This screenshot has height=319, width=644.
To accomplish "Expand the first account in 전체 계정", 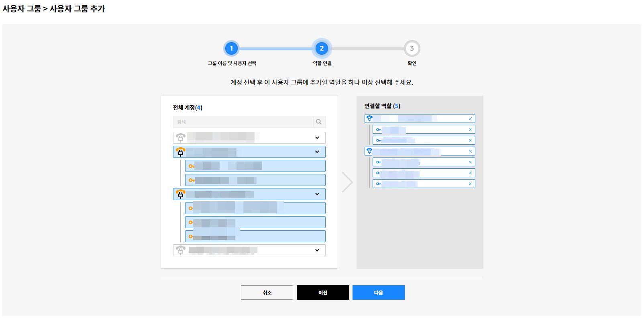I will [x=317, y=138].
